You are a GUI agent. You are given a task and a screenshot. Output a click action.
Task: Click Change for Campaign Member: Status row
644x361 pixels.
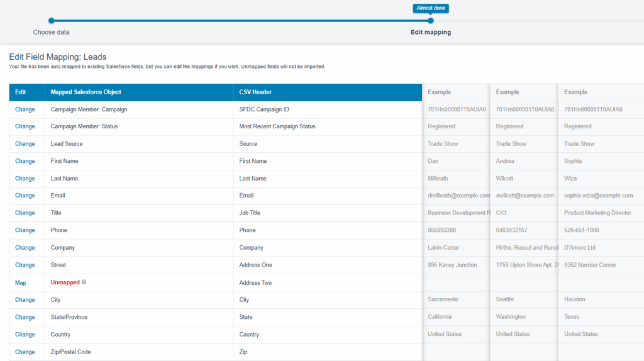(x=25, y=126)
